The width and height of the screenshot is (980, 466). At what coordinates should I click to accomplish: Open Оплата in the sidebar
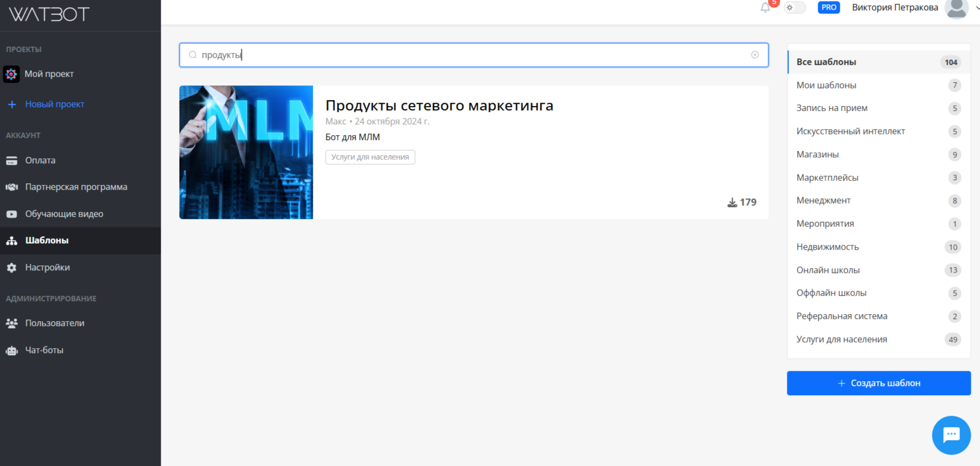40,161
